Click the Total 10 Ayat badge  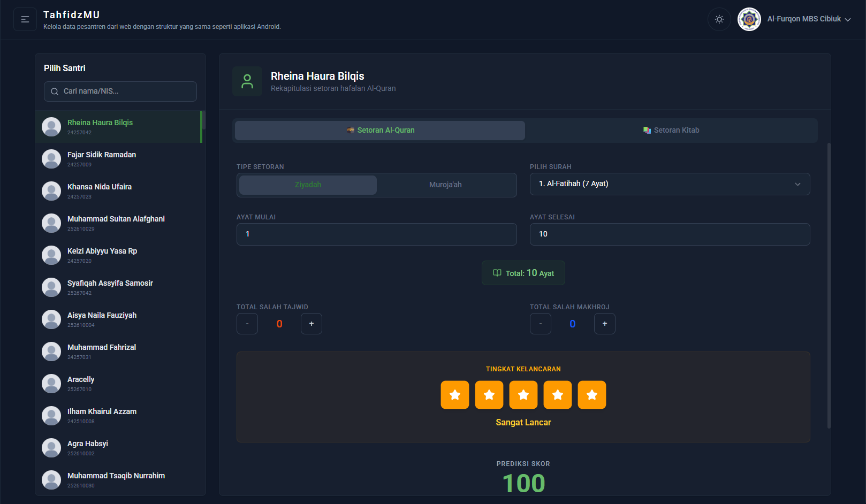point(523,273)
